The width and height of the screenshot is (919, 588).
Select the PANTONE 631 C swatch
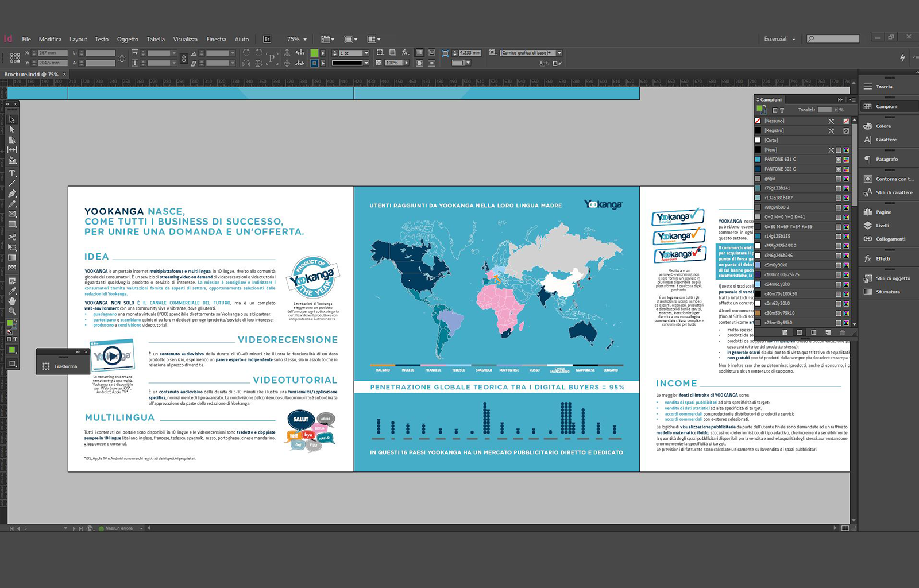click(802, 159)
